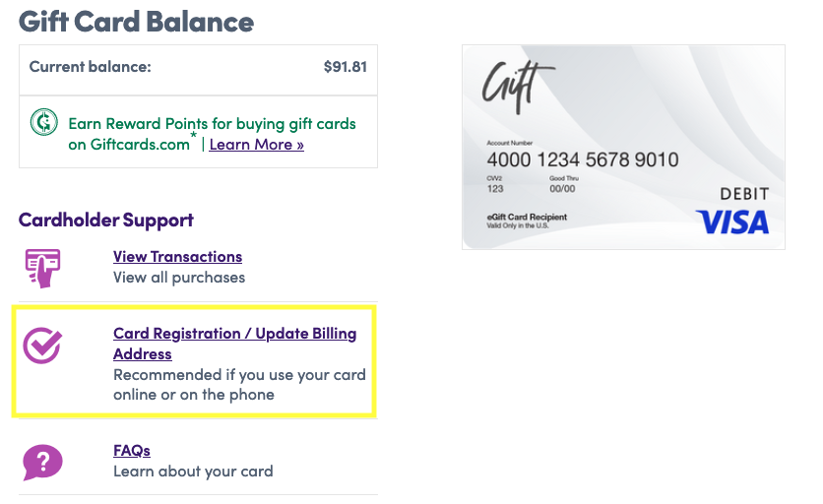Click the cursive Gift logo on card
Screen dimensions: 823x504
pyautogui.click(x=518, y=88)
